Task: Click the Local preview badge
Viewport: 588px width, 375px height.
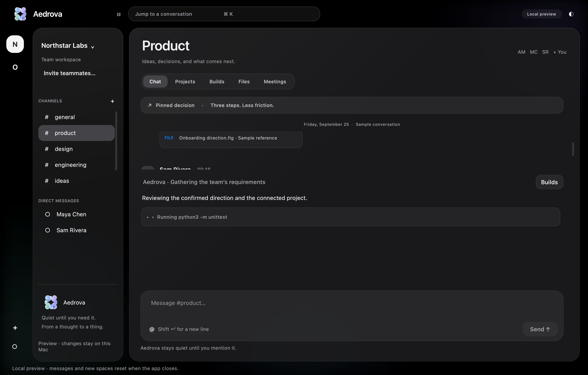Action: coord(541,14)
